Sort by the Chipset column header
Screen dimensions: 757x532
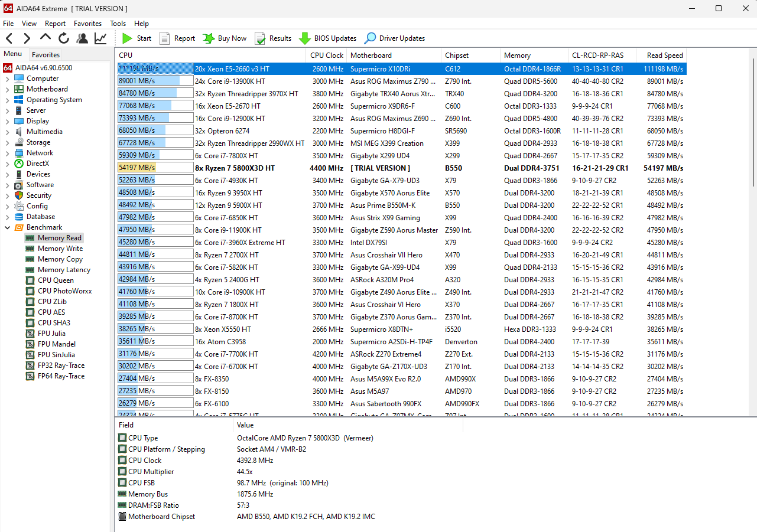470,56
